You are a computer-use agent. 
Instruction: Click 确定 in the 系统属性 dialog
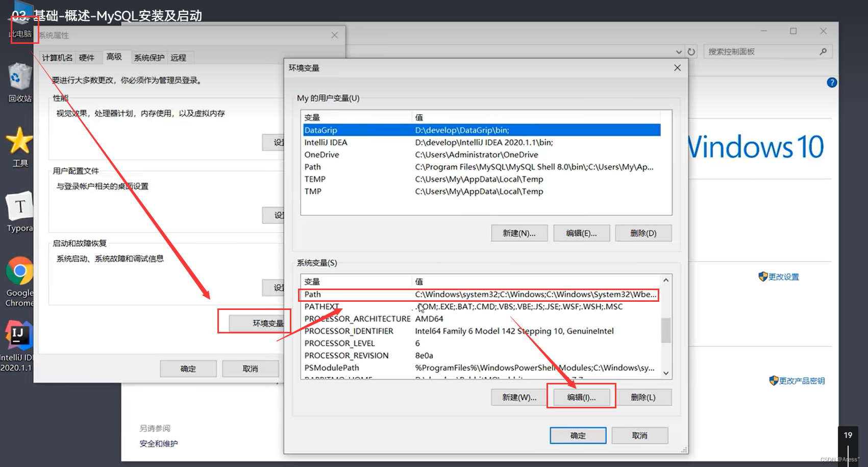pos(188,369)
